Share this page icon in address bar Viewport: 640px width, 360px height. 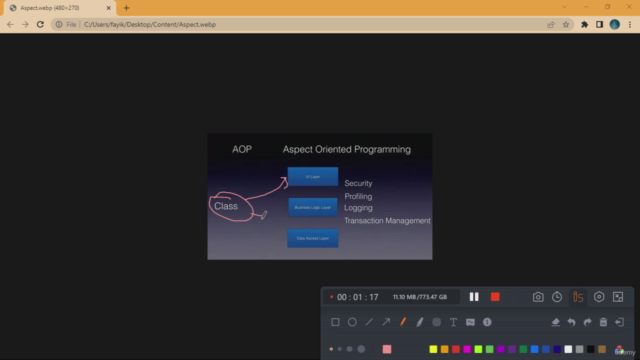click(x=551, y=24)
